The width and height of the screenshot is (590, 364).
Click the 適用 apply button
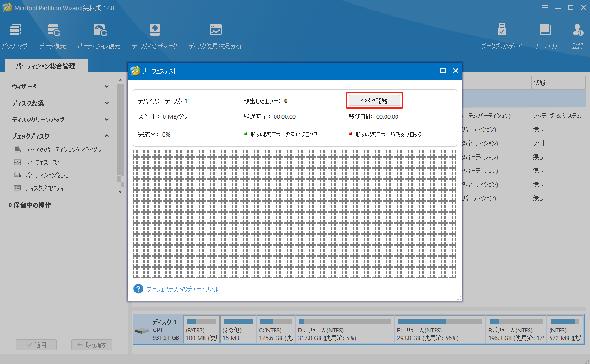click(36, 345)
